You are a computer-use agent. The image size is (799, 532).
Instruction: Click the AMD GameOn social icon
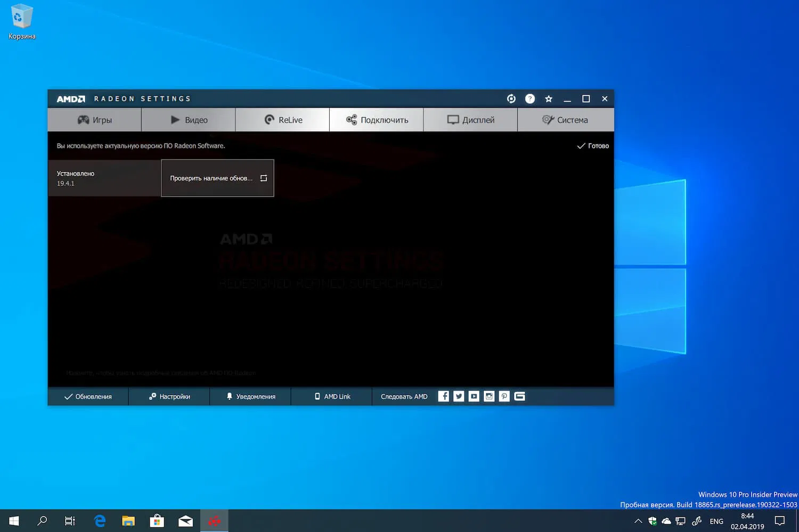(519, 396)
